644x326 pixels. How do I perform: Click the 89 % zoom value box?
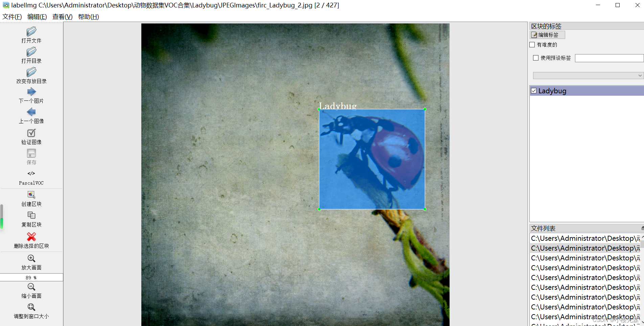tap(31, 277)
